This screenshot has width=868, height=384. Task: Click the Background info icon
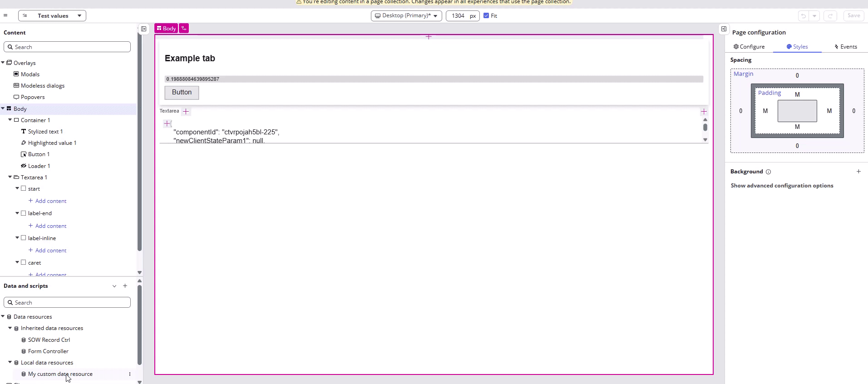point(768,172)
